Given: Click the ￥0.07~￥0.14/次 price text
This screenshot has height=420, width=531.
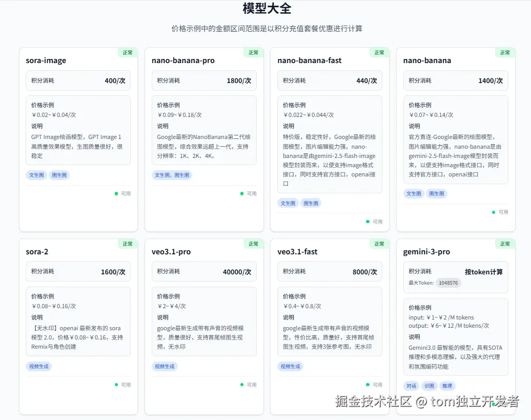Looking at the screenshot, I should click(431, 115).
